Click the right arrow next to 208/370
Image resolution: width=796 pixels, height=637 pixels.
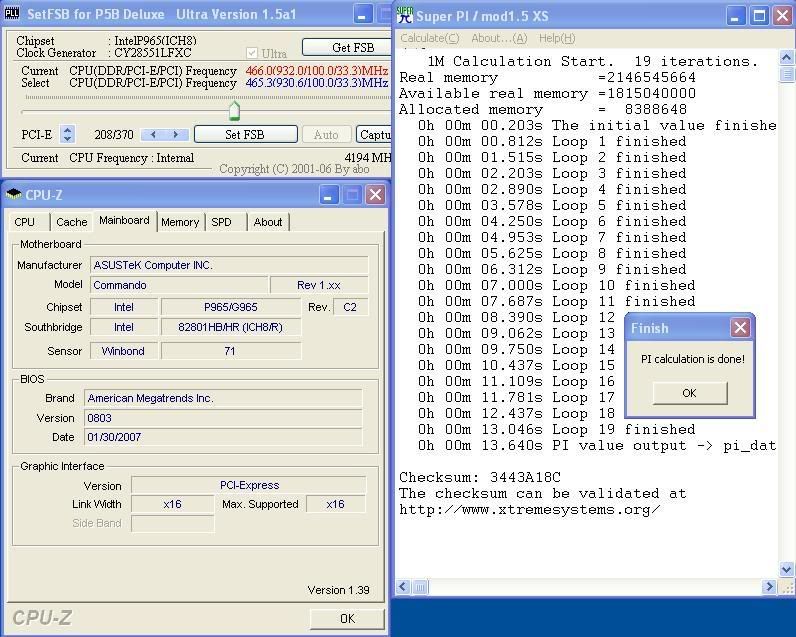click(x=176, y=135)
